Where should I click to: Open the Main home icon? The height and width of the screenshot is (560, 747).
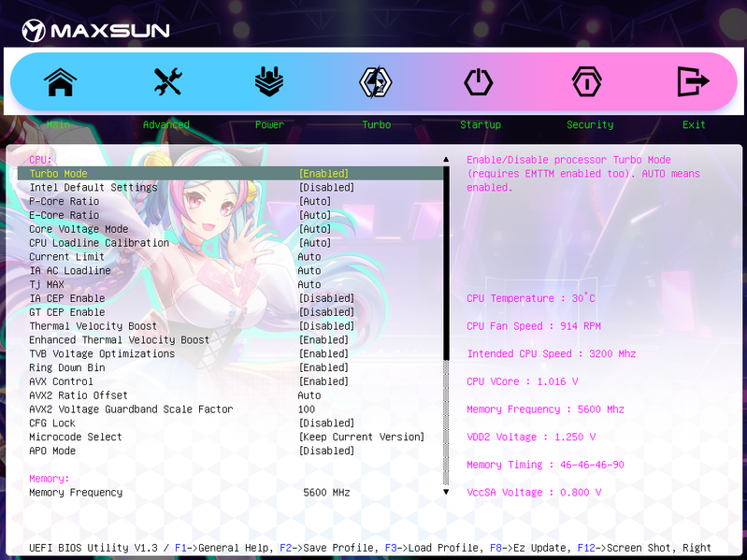point(60,82)
